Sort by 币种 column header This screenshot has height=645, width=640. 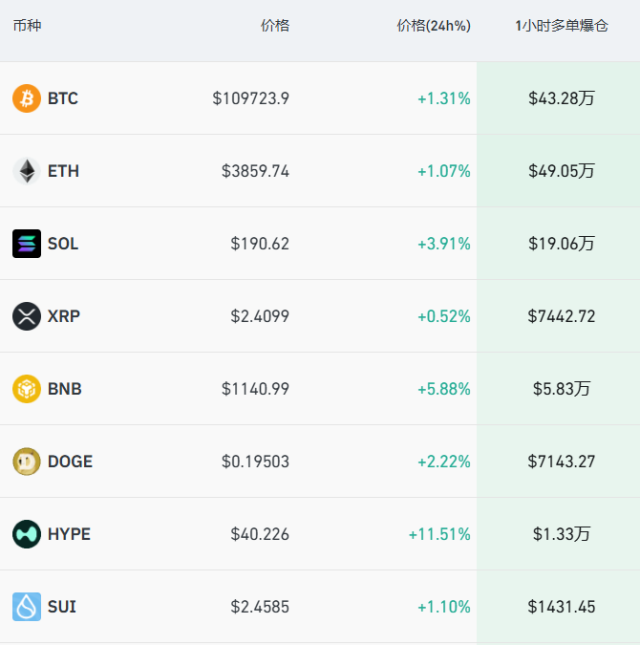click(27, 26)
